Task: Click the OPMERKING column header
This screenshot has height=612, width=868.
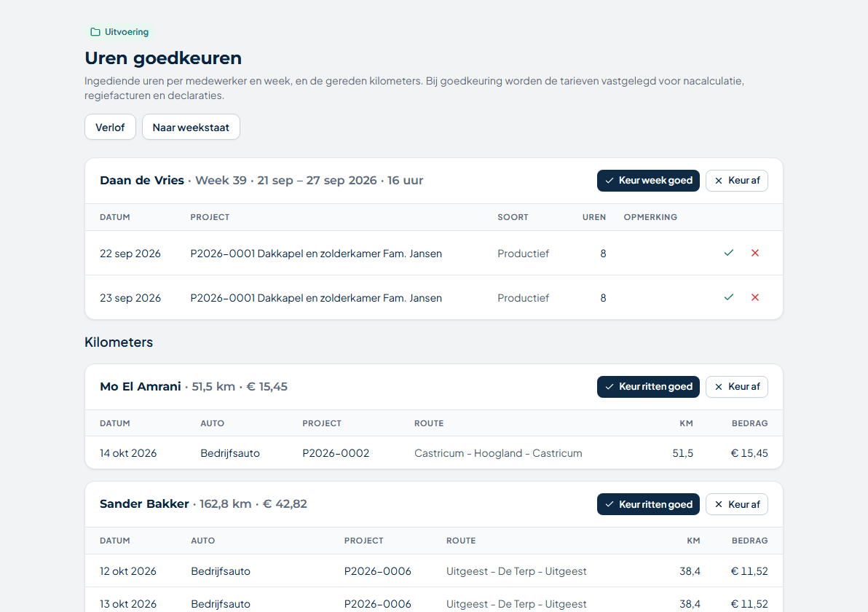Action: point(650,217)
